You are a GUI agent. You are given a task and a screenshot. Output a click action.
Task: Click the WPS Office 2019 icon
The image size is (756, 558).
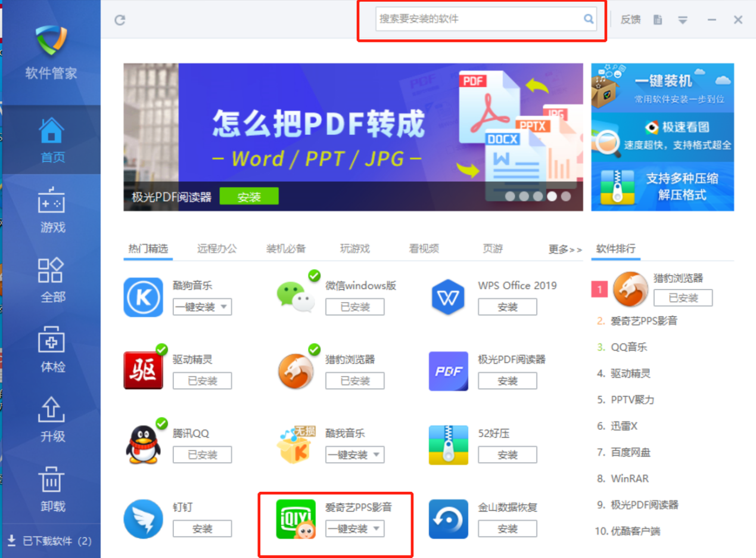pyautogui.click(x=448, y=297)
